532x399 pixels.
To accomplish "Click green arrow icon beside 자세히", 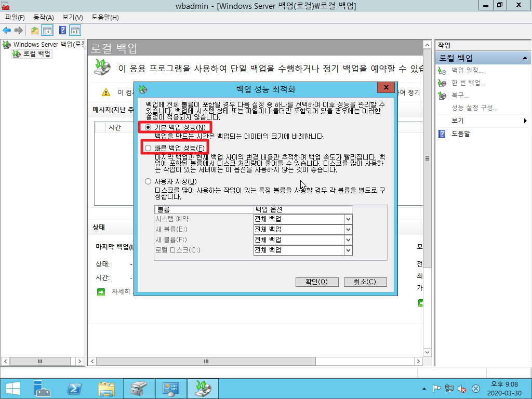I will [101, 292].
